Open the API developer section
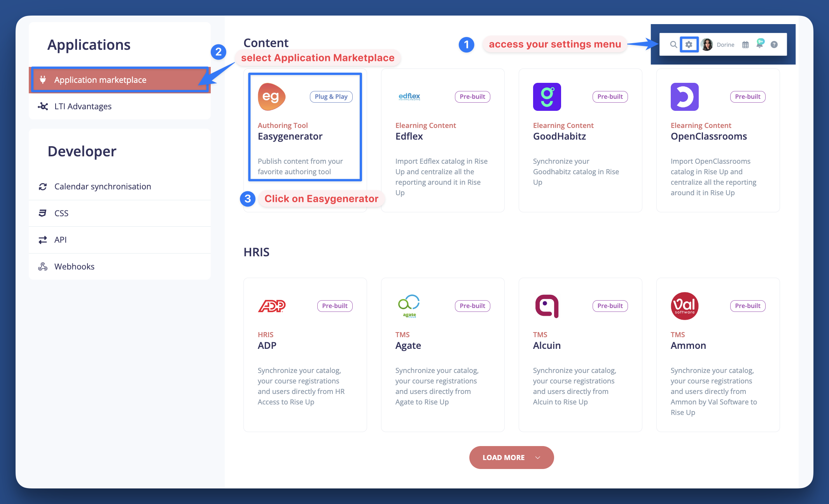 120,240
